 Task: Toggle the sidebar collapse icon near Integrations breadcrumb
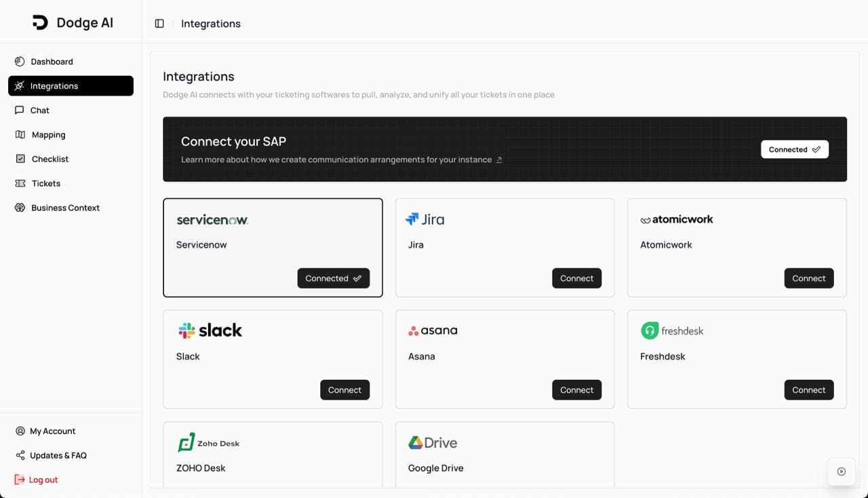tap(159, 22)
